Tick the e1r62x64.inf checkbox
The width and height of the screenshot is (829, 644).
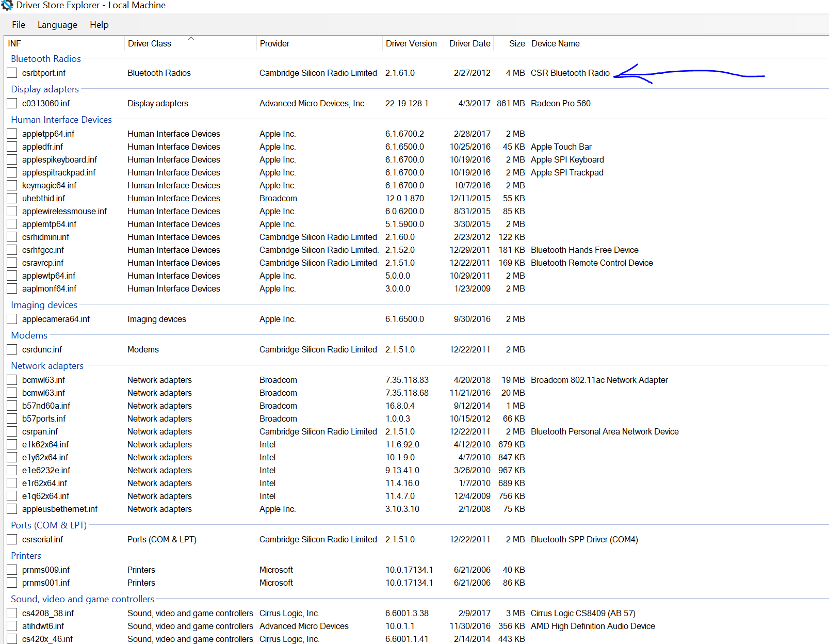click(12, 484)
